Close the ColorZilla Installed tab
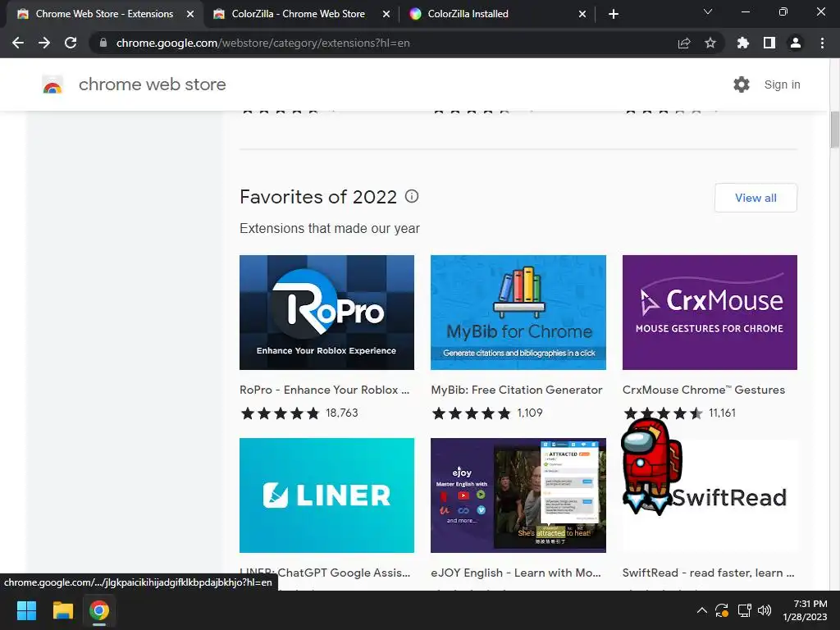The image size is (840, 630). (x=582, y=14)
